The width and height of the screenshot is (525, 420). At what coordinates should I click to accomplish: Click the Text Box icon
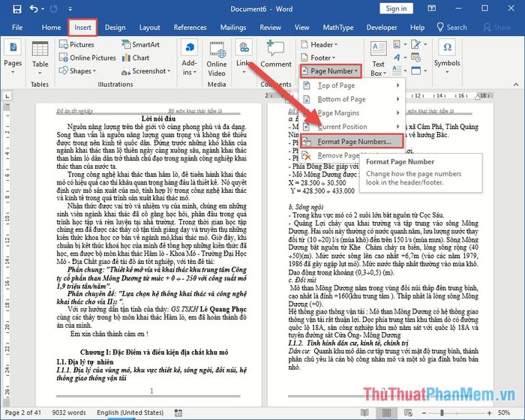(x=379, y=49)
